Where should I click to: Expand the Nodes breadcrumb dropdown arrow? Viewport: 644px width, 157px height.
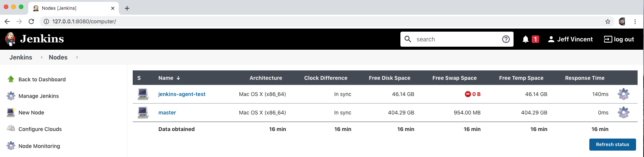77,57
